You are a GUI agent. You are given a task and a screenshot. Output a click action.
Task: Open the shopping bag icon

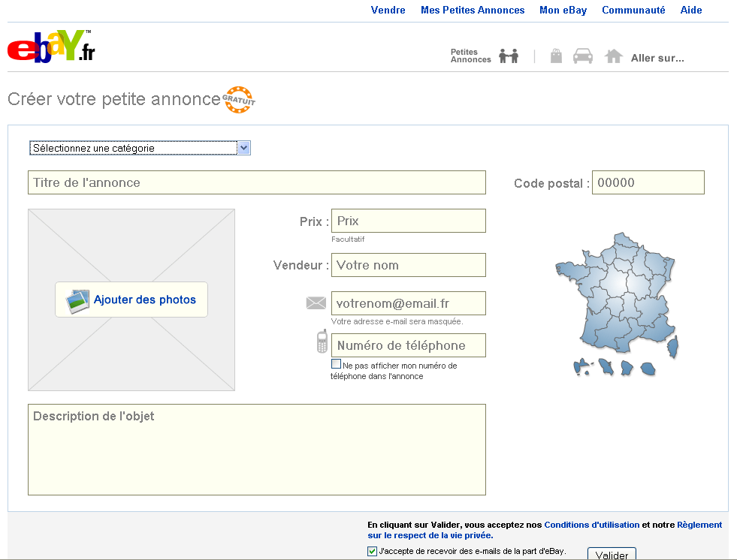tap(556, 56)
